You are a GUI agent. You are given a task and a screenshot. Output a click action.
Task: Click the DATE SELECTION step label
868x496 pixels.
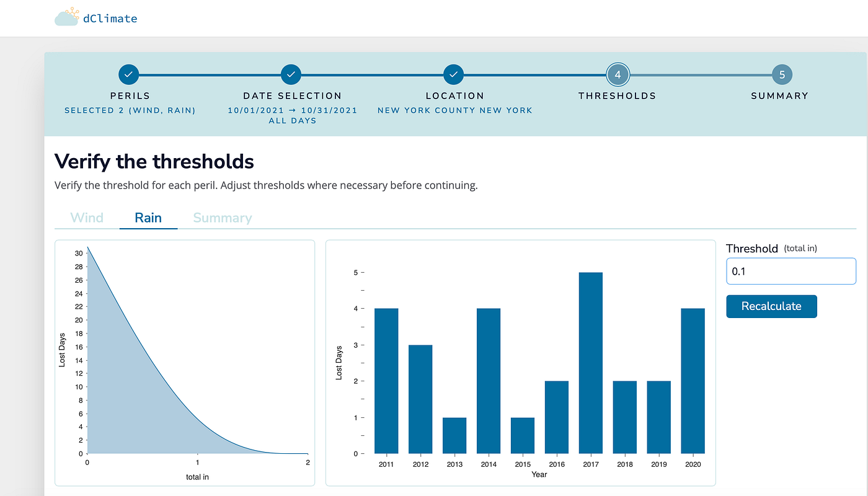point(293,96)
